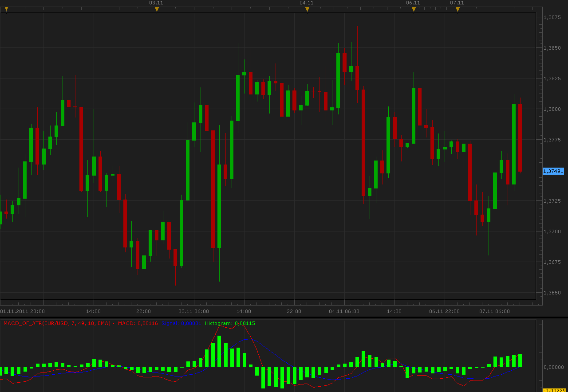Select the 1,3850 price level label
This screenshot has height=392, width=568.
pos(552,48)
